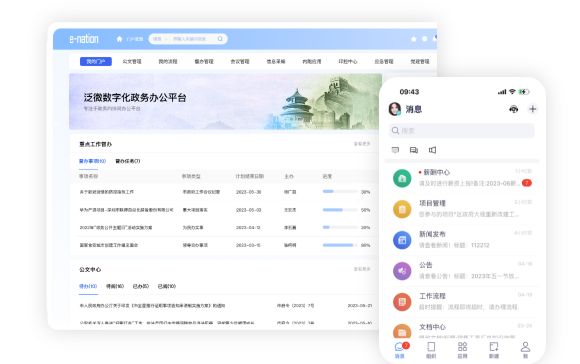Open the 会议管理 menu item
The height and width of the screenshot is (364, 580).
pyautogui.click(x=240, y=61)
